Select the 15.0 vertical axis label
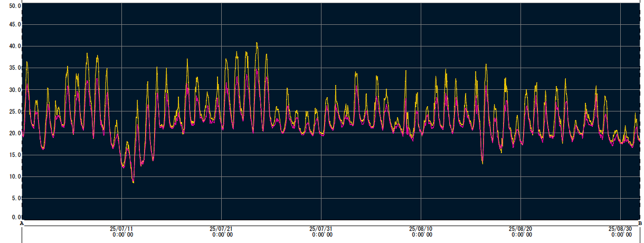The image size is (644, 243). point(12,155)
